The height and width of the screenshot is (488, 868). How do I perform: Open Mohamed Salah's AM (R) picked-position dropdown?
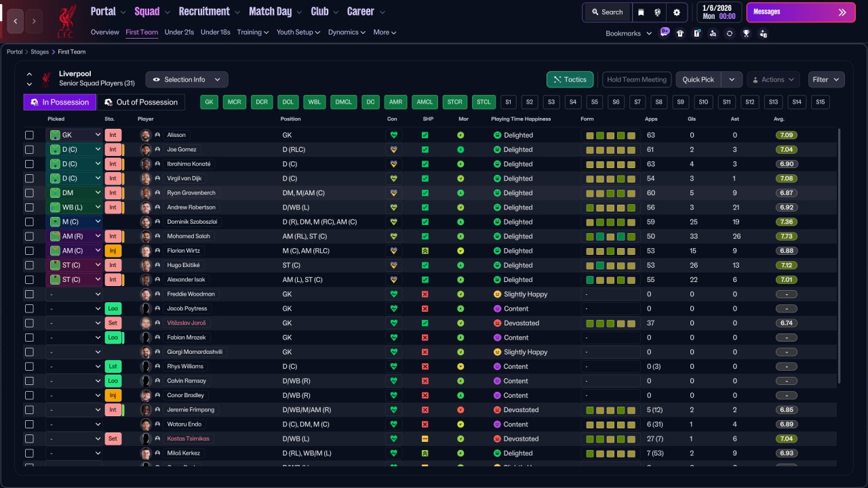(x=75, y=237)
